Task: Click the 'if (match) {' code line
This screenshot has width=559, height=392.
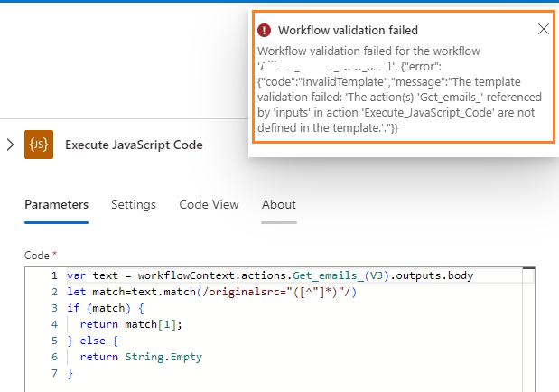Action: pos(106,308)
